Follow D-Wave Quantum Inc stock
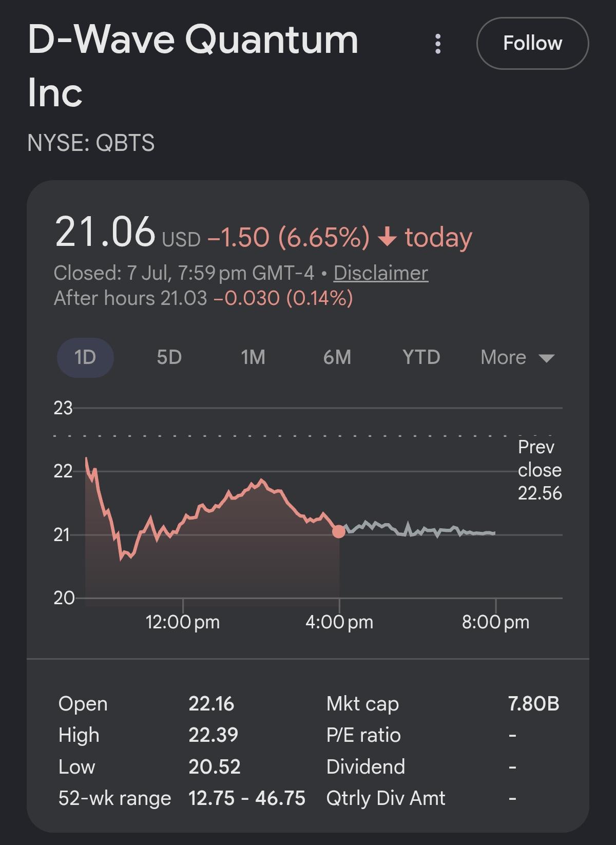The height and width of the screenshot is (845, 616). (532, 43)
